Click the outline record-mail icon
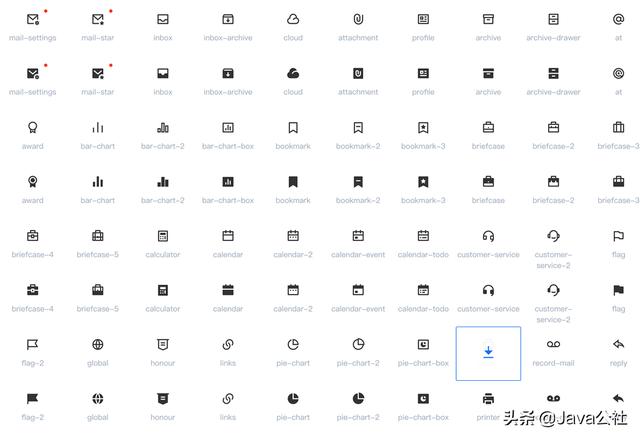 click(553, 344)
